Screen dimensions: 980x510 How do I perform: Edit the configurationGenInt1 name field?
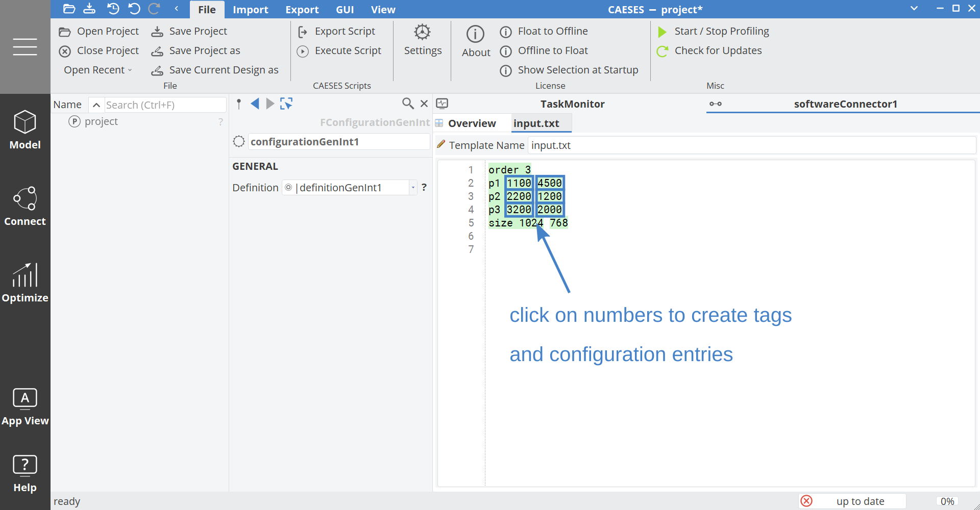tap(339, 142)
